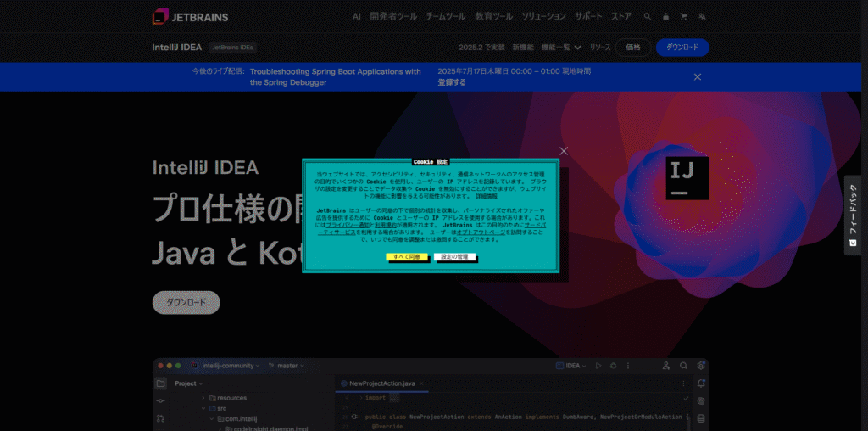Image resolution: width=868 pixels, height=431 pixels.
Task: Open the フィードバック side tab
Action: coord(853,215)
